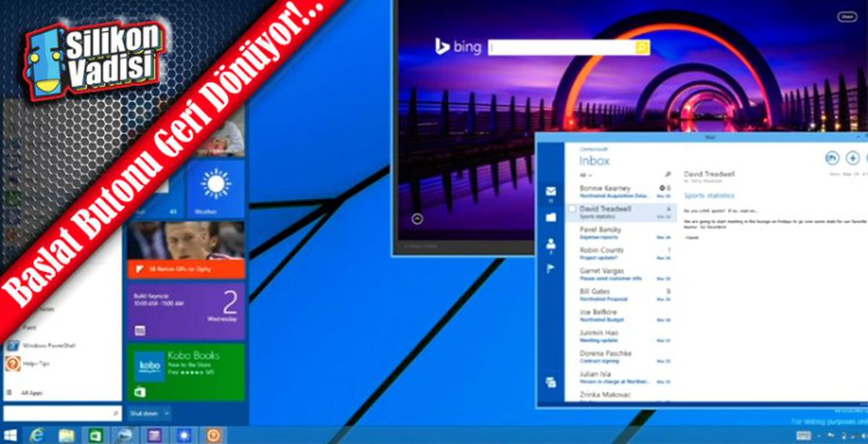
Task: Click the yellow Bing search button
Action: 642,47
